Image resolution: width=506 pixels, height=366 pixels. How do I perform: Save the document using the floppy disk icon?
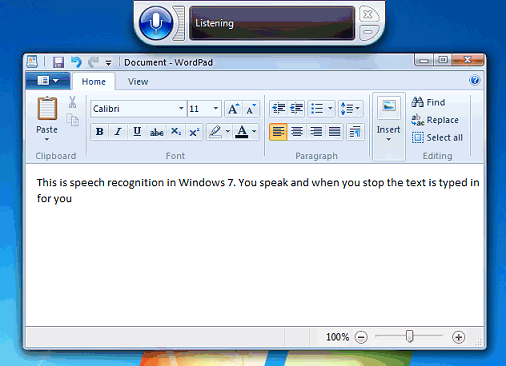pyautogui.click(x=58, y=62)
